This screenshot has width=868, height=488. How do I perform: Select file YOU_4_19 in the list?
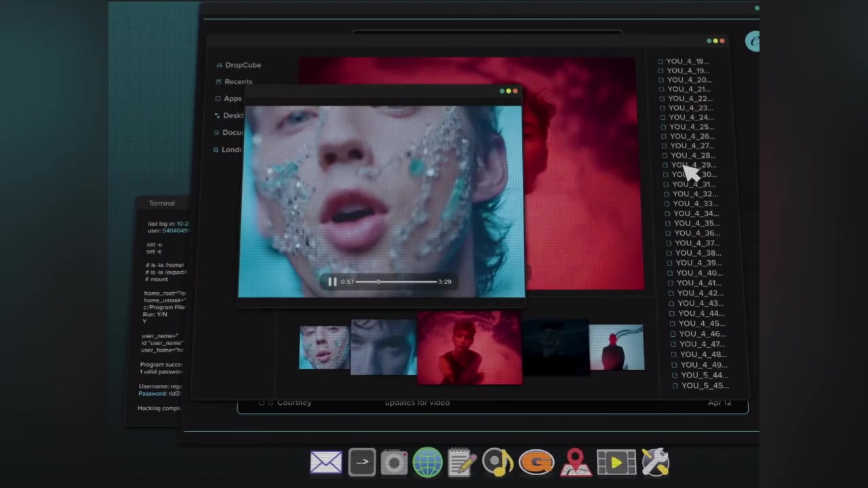coord(688,70)
